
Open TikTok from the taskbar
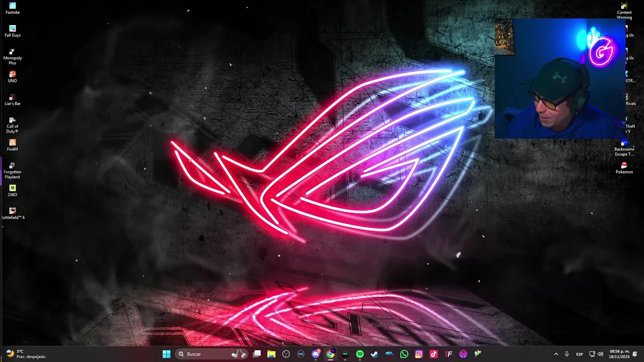tap(434, 354)
